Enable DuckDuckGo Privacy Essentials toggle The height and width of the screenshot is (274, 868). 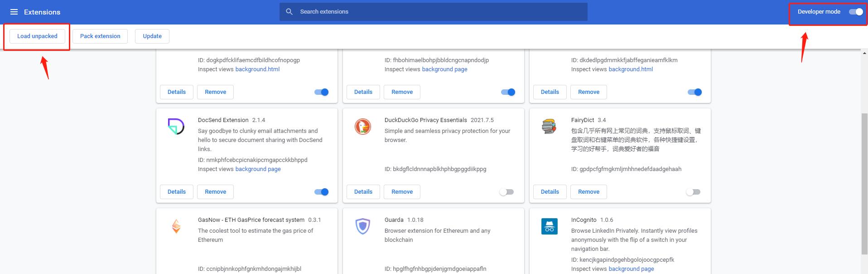[506, 192]
